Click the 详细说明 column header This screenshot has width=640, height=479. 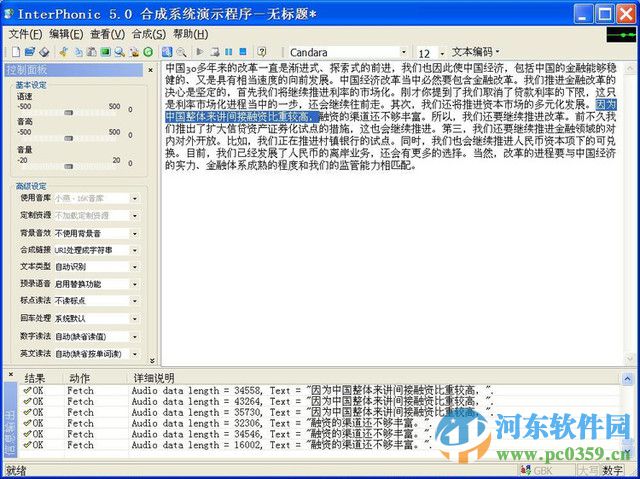[154, 378]
